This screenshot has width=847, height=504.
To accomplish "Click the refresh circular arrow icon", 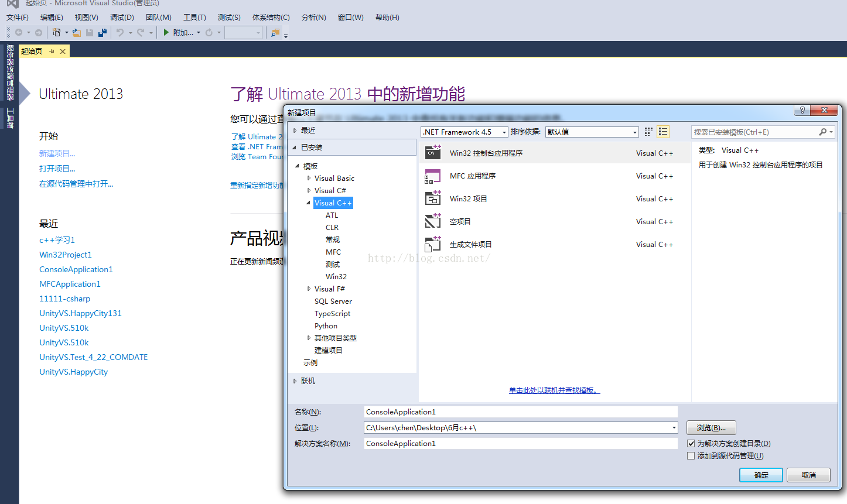I will [209, 33].
